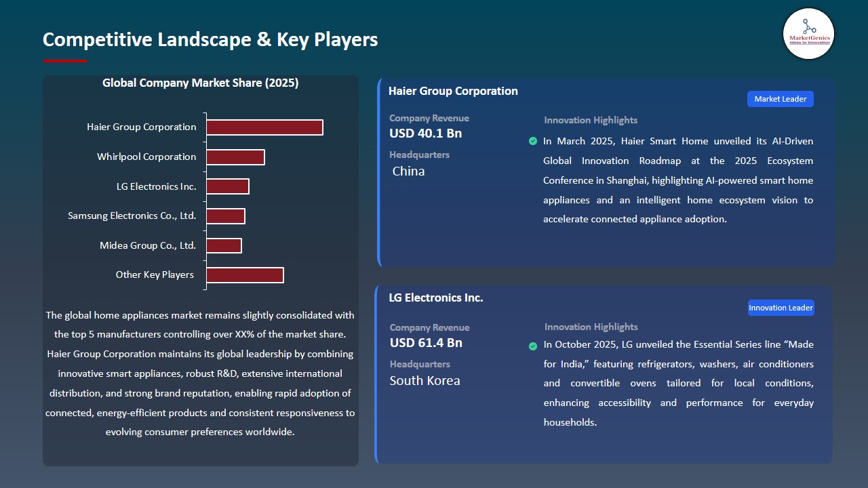This screenshot has width=868, height=488.
Task: Select the Other Key Players bar
Action: click(245, 274)
